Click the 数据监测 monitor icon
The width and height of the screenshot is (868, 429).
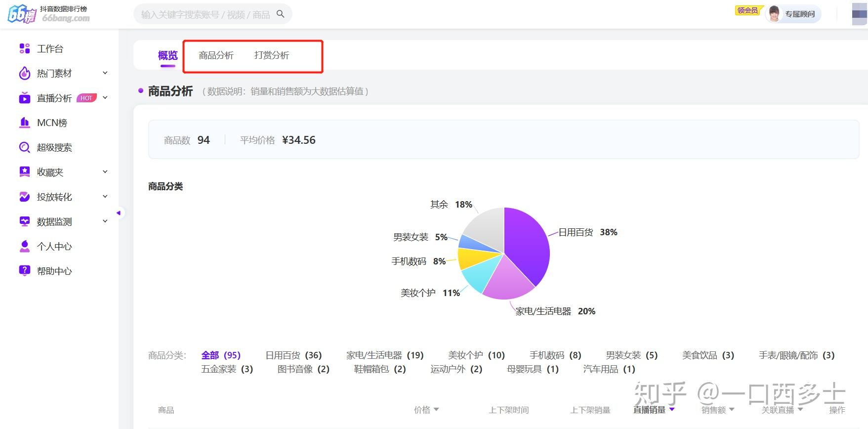coord(25,221)
